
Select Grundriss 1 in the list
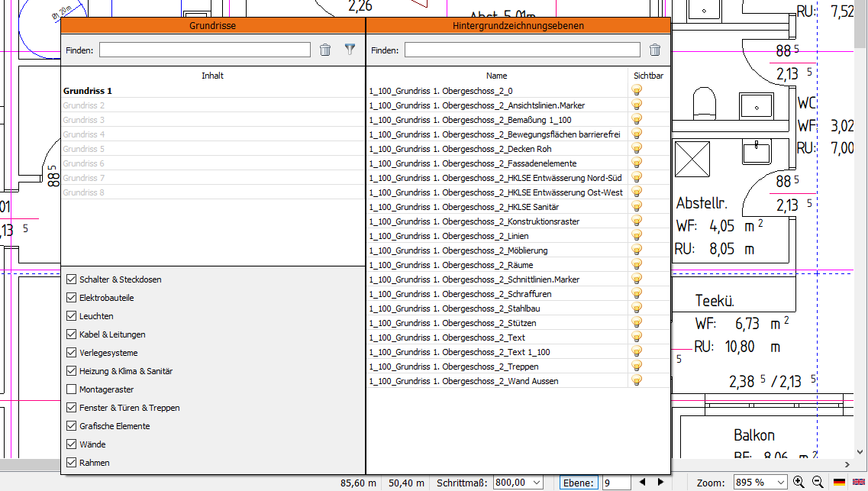[88, 91]
